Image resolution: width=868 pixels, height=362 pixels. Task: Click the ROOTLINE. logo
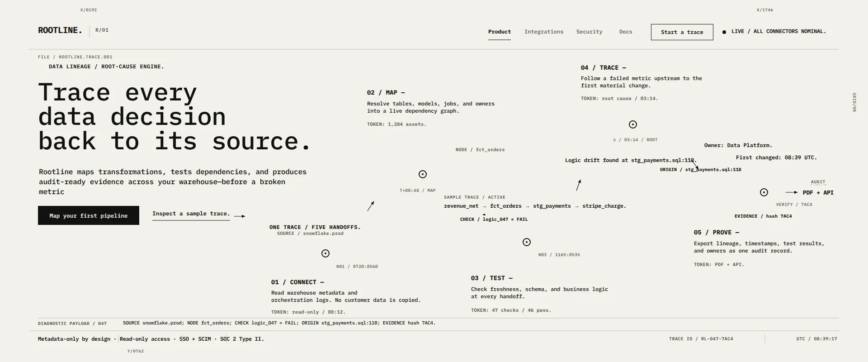coord(60,30)
